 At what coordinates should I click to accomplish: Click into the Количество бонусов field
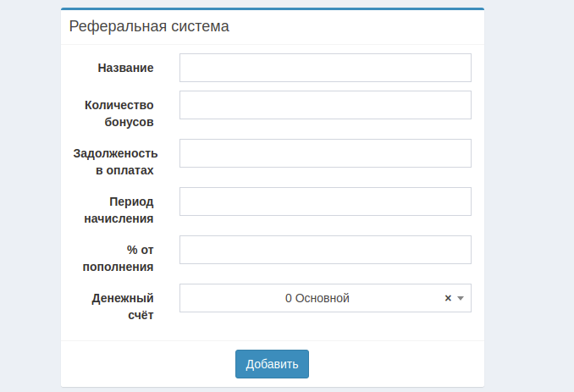[x=325, y=105]
